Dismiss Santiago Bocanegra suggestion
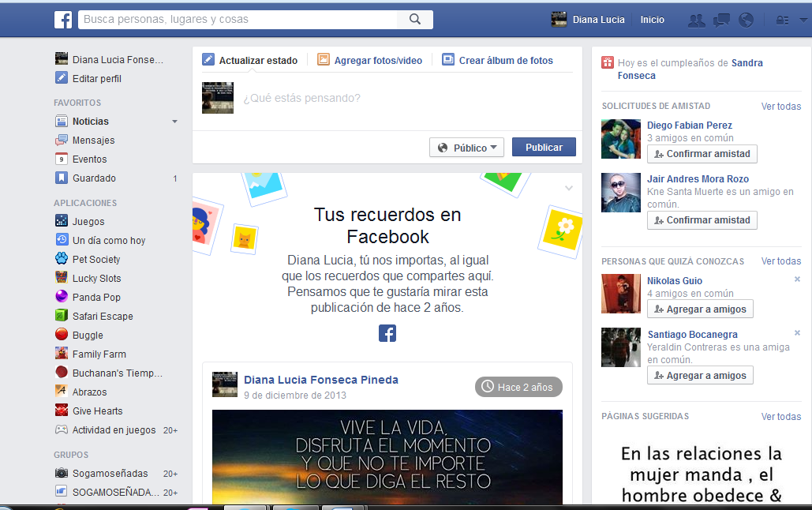The height and width of the screenshot is (510, 812). 797,332
